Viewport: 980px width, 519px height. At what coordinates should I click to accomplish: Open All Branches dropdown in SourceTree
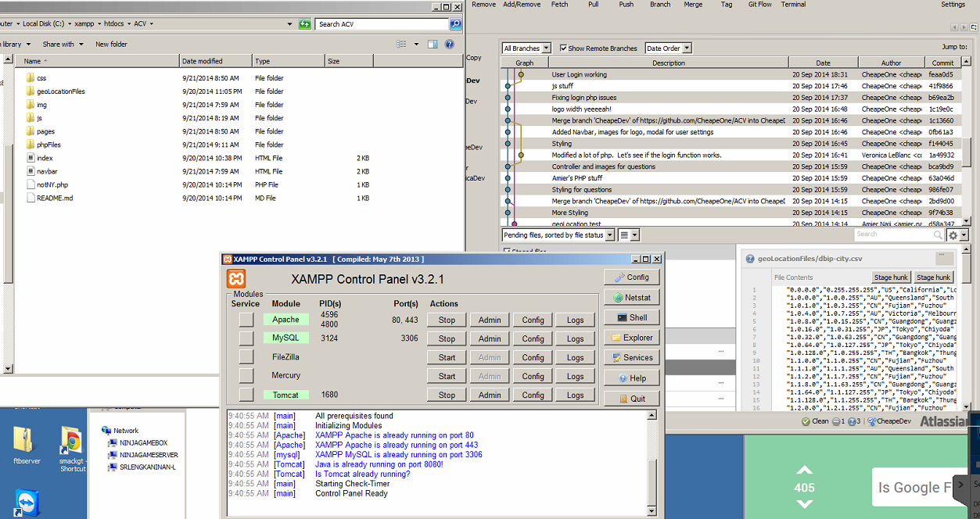tap(526, 48)
